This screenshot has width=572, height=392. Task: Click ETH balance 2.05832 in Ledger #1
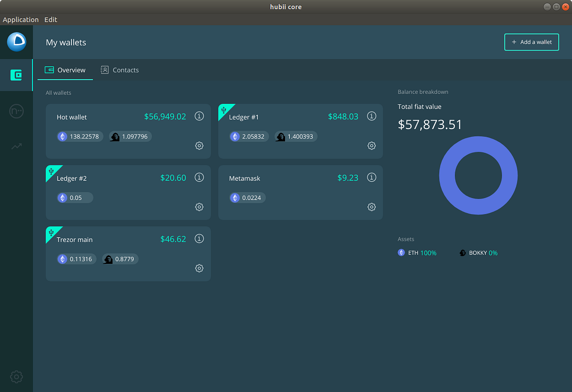[x=249, y=137]
